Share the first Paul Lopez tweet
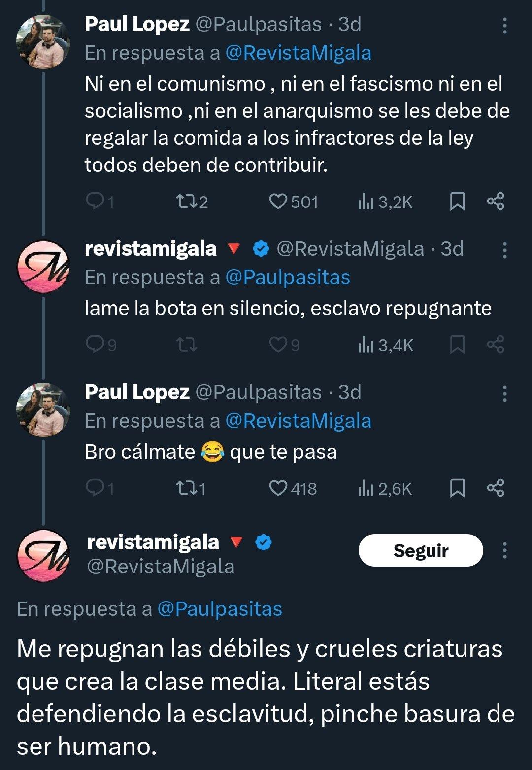Screen dimensions: 532x770 tap(496, 201)
